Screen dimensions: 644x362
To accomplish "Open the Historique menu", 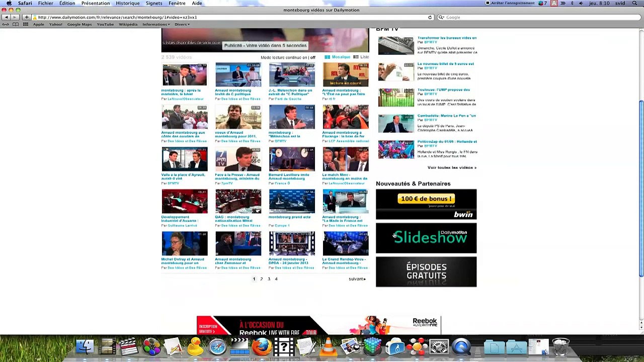I will 128,3.
